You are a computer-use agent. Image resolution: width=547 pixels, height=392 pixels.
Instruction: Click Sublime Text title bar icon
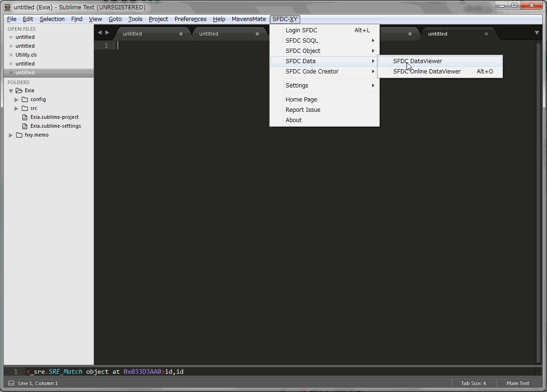[7, 7]
